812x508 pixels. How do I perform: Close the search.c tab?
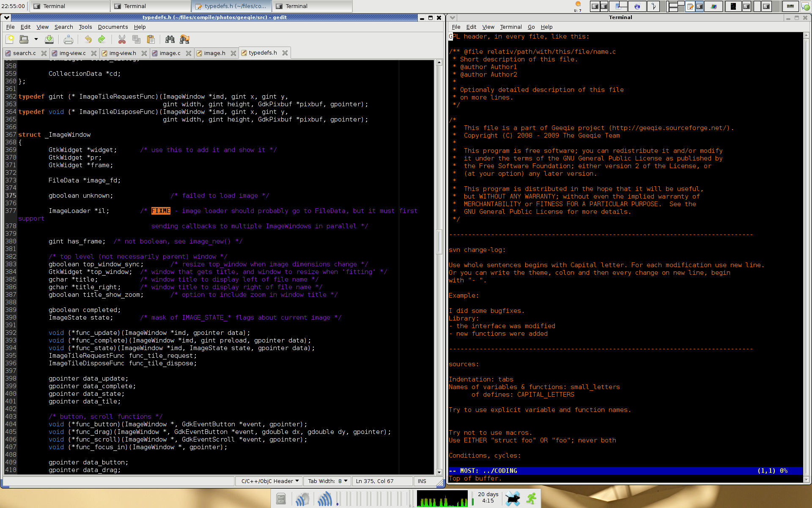(x=44, y=53)
